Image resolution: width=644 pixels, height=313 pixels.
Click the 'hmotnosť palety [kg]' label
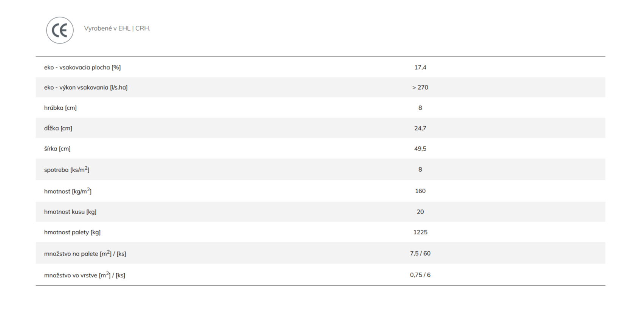point(72,232)
